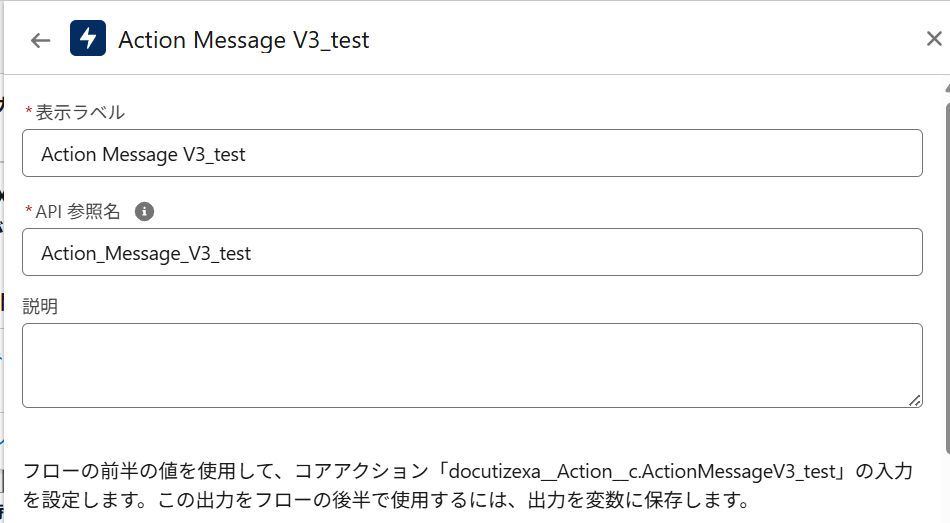Click the API 参照名 input field
This screenshot has width=950, height=523.
pos(471,253)
